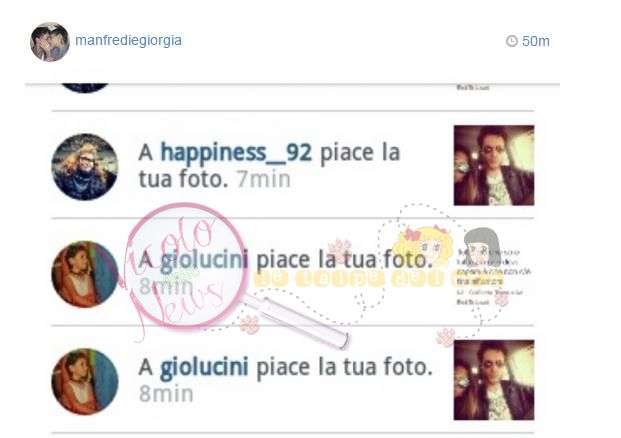Viewport: 621px width, 438px height.
Task: Click the cut-off dark avatar under the header
Action: [x=85, y=88]
